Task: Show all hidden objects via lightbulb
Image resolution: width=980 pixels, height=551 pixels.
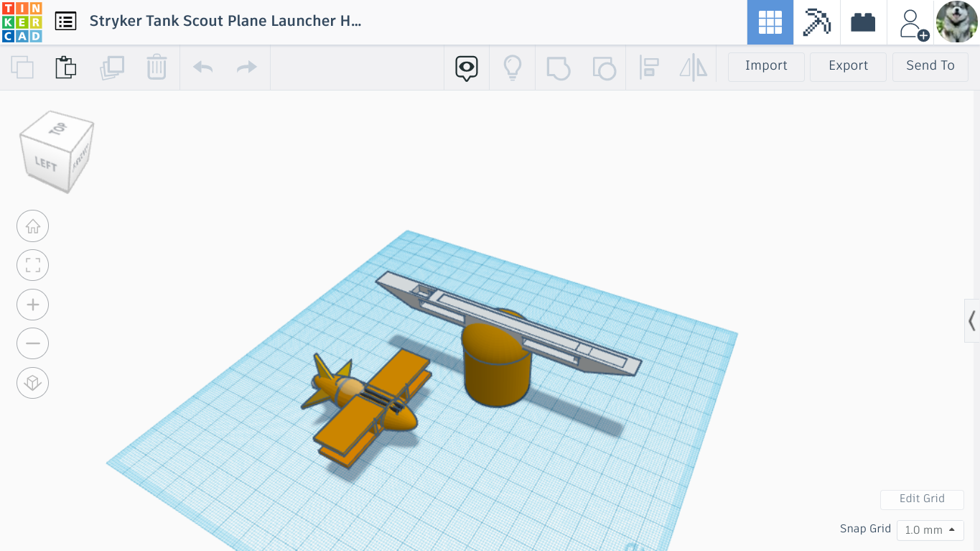Action: [x=512, y=67]
